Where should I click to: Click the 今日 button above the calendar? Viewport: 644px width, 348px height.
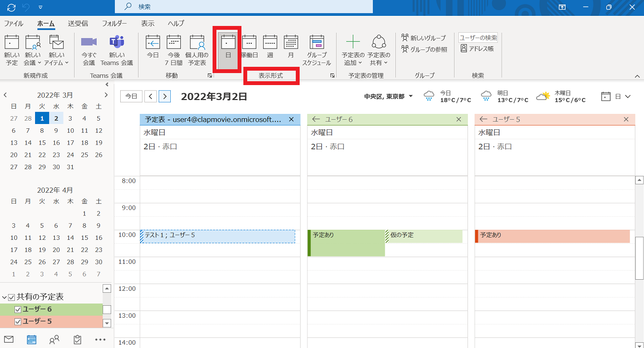coord(131,97)
